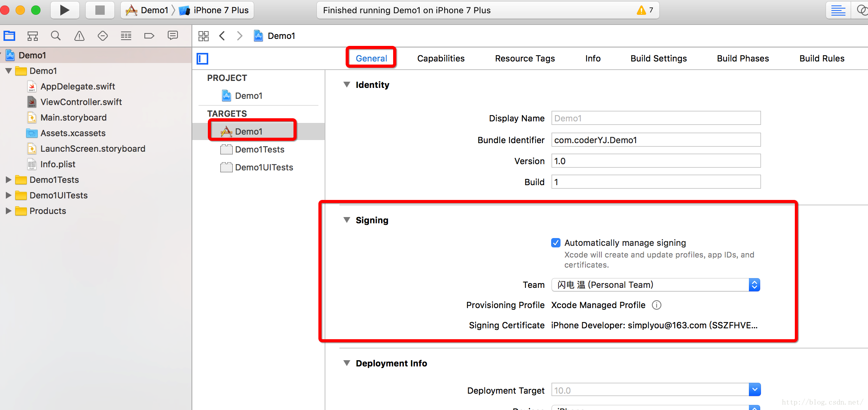This screenshot has width=868, height=410.
Task: Open the Capabilities tab
Action: coord(441,58)
